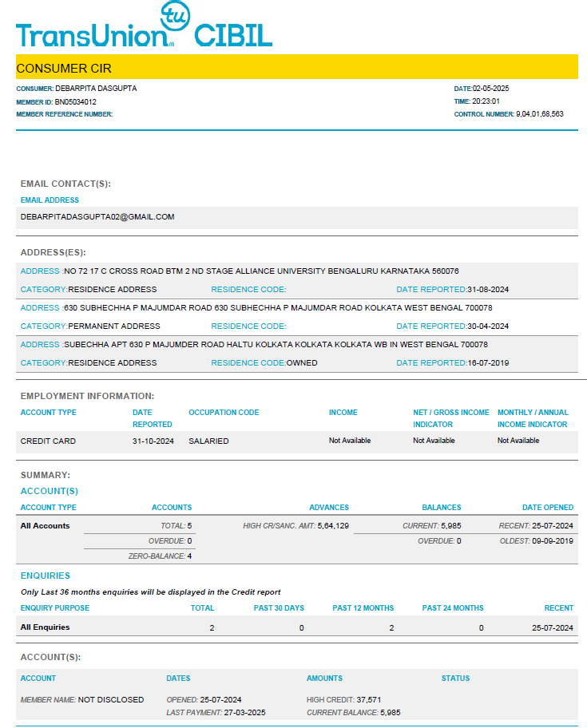
Task: Select email DEBARPITADASGUPTA02@GMAIL.COM
Action: click(97, 217)
